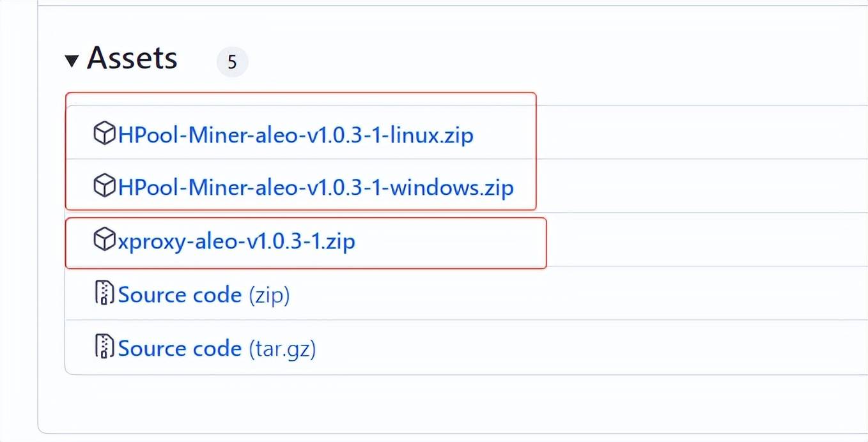Viewport: 868px width, 442px height.
Task: Click the assets count badge showing 5
Action: click(x=232, y=62)
